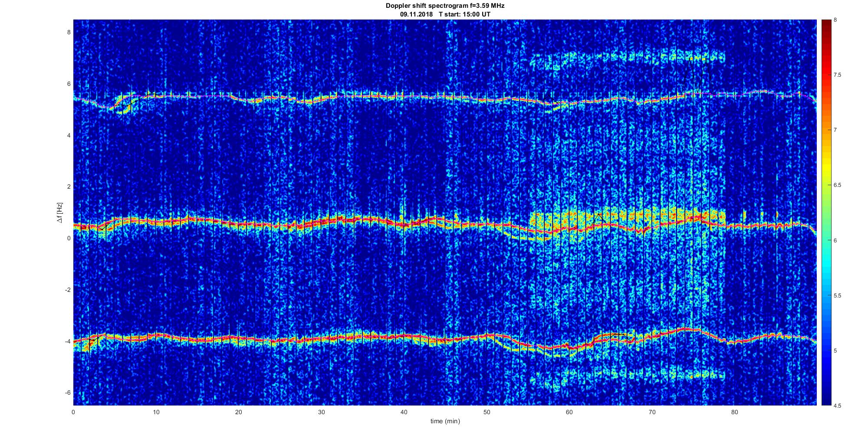868x435 pixels.
Task: Click x-axis tick label "80"
Action: (x=735, y=412)
